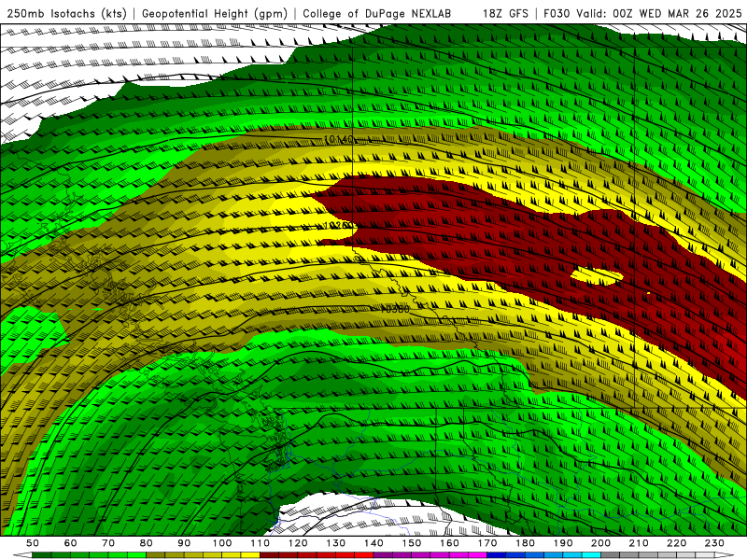The width and height of the screenshot is (747, 560).
Task: Select the dark olive swatch starting at 80
Action: click(155, 555)
